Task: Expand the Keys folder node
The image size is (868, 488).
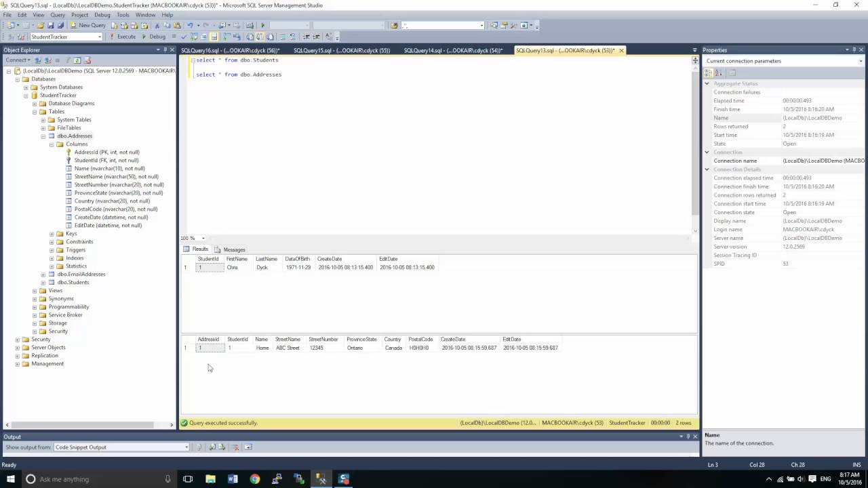Action: [52, 234]
